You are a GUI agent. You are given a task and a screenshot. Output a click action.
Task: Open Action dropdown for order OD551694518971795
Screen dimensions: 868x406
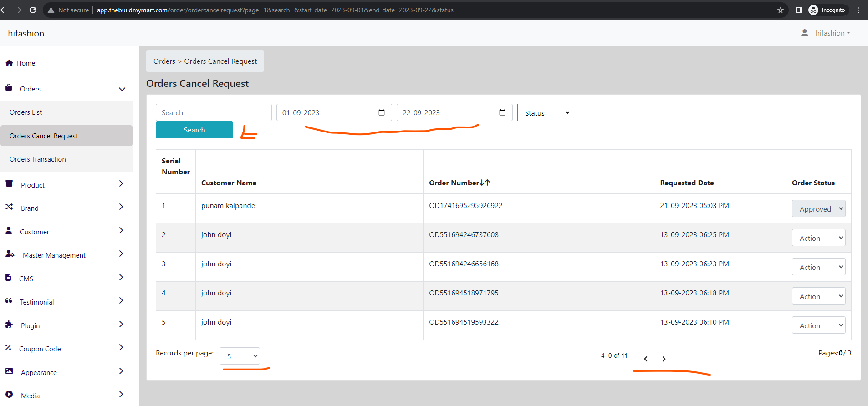pos(818,296)
